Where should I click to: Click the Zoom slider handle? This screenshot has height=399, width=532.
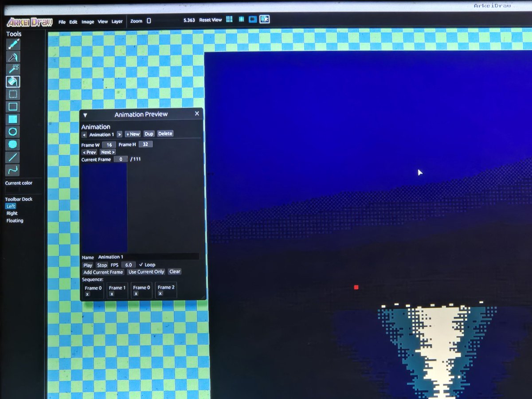(x=149, y=20)
